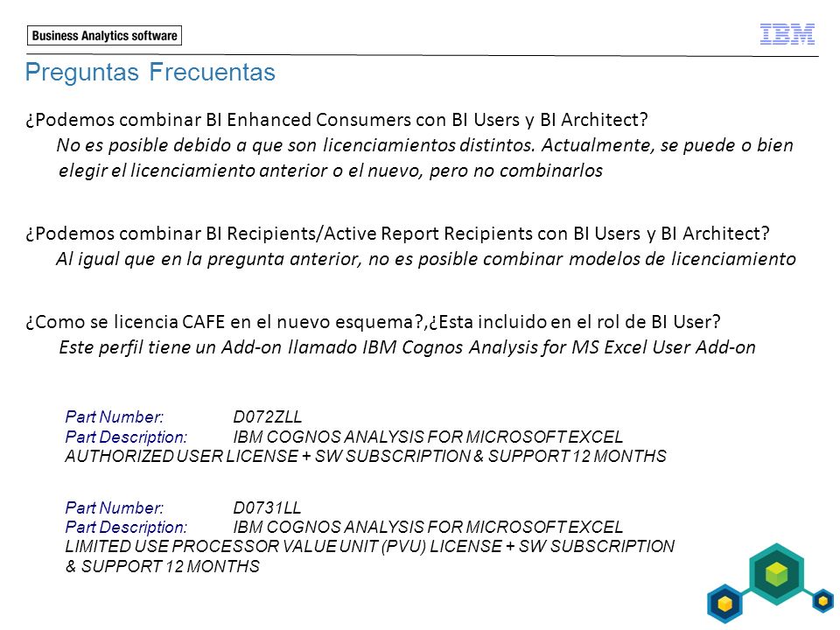Click part number value D0731LL
Screen dimensions: 840x630
coord(267,507)
